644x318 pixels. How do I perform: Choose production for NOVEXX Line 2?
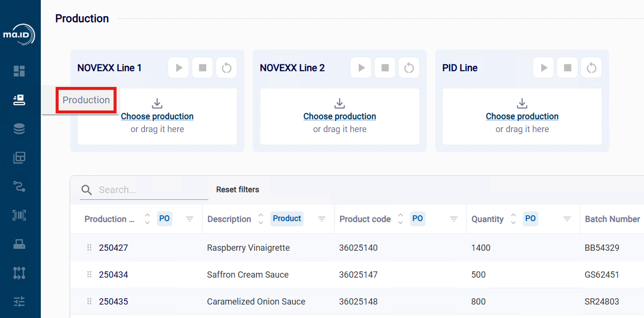[x=340, y=116]
